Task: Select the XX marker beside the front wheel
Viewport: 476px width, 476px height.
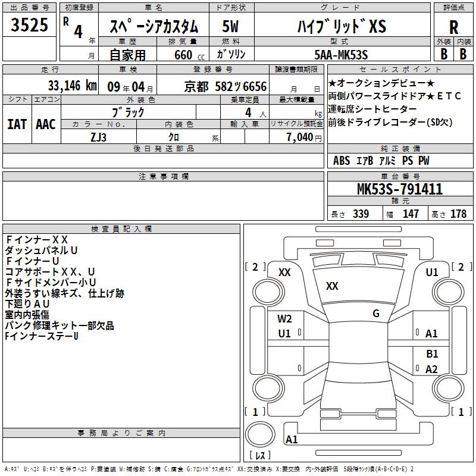Action: (284, 272)
